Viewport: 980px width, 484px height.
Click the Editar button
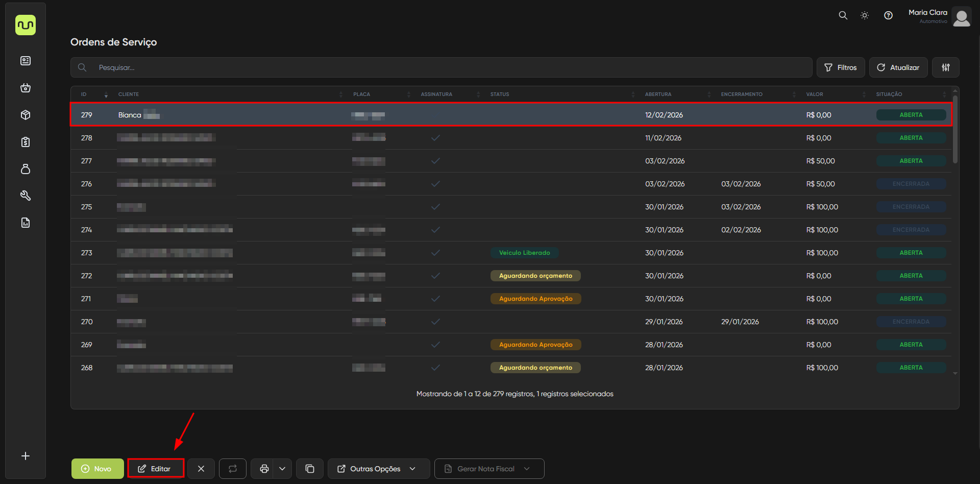tap(156, 469)
